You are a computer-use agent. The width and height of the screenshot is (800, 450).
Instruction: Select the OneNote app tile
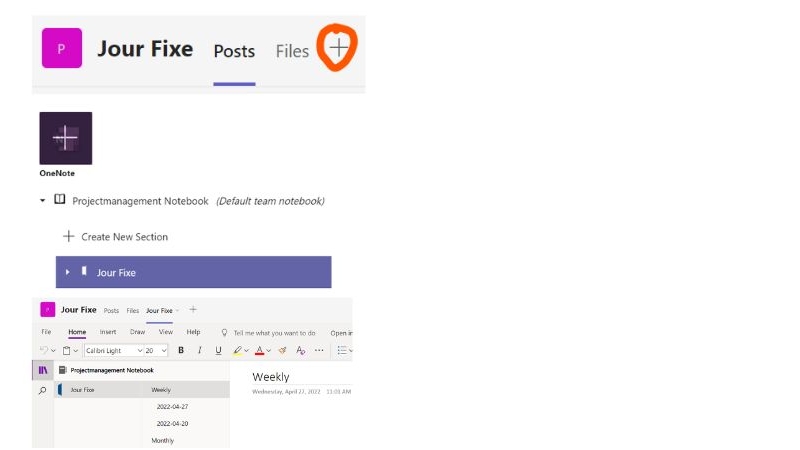(65, 138)
